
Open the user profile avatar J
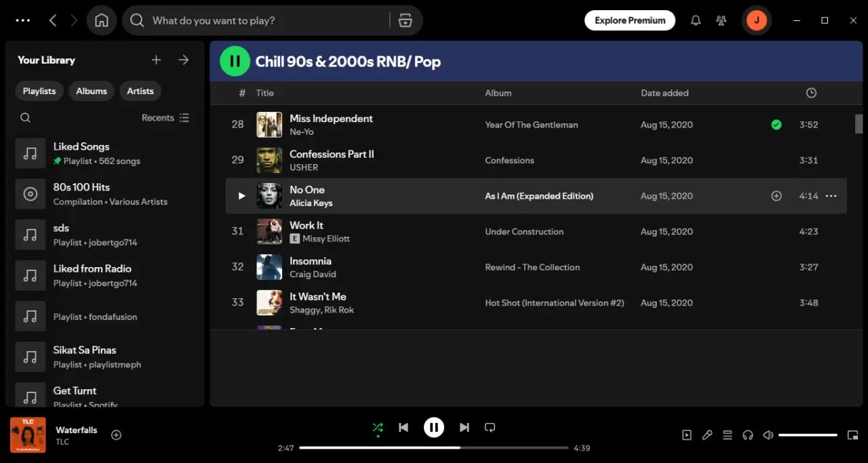(756, 20)
